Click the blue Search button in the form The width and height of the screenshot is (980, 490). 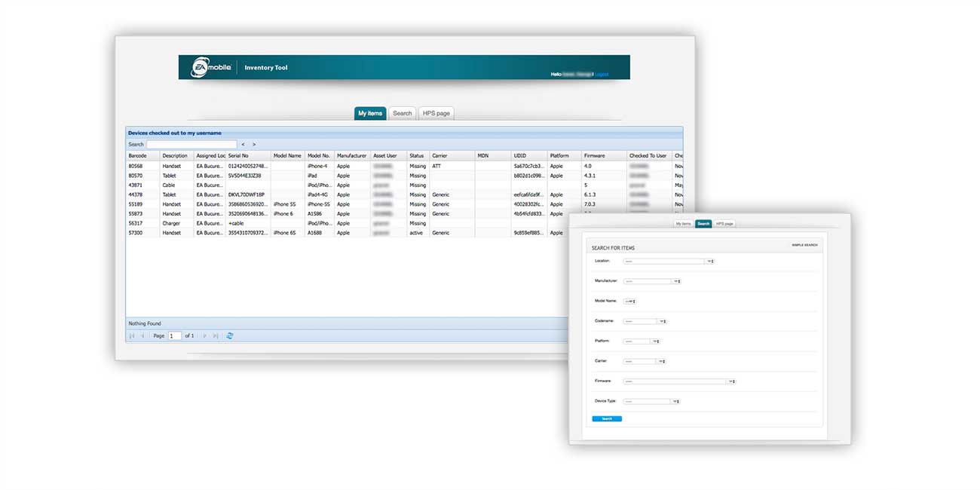tap(607, 418)
